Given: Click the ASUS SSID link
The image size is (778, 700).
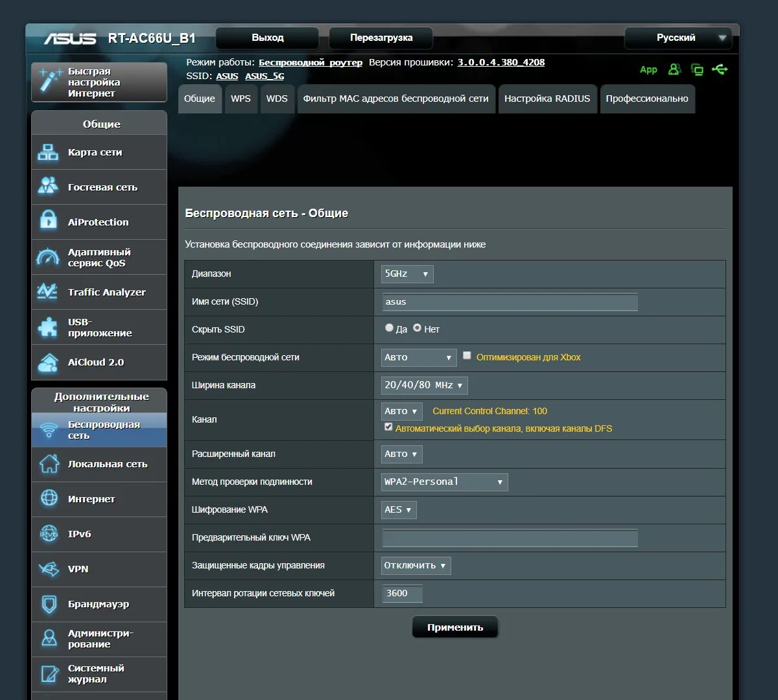Looking at the screenshot, I should [x=227, y=76].
